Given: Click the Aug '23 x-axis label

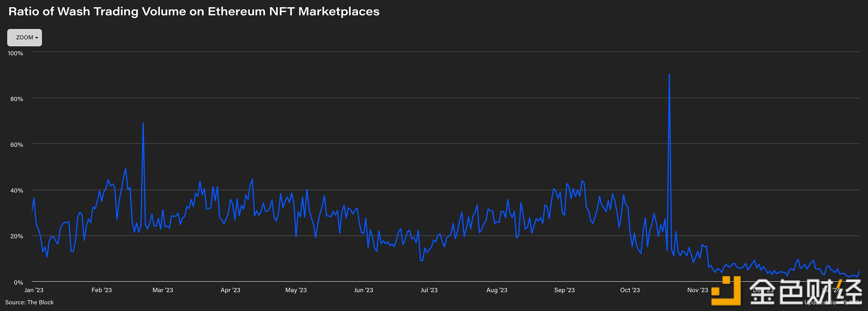Looking at the screenshot, I should [x=497, y=290].
